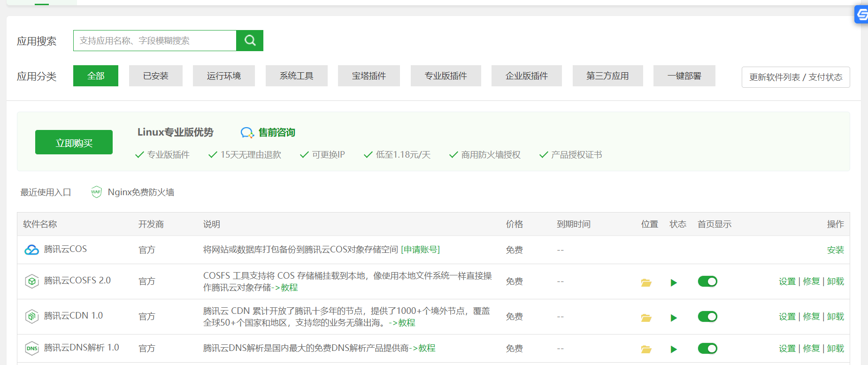This screenshot has height=365, width=868.
Task: Open Nginx免费防火墙 recent entry
Action: [x=141, y=192]
